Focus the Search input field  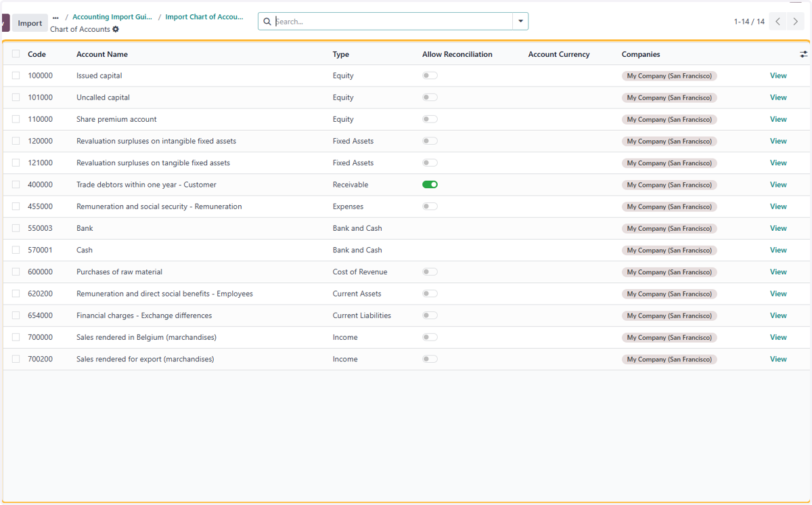[x=393, y=22]
